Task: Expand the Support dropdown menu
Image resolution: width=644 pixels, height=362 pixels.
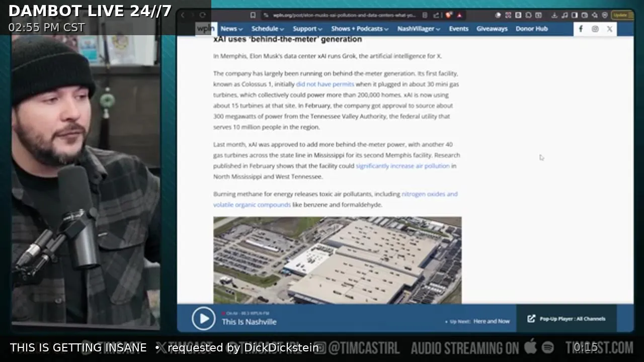Action: point(307,29)
